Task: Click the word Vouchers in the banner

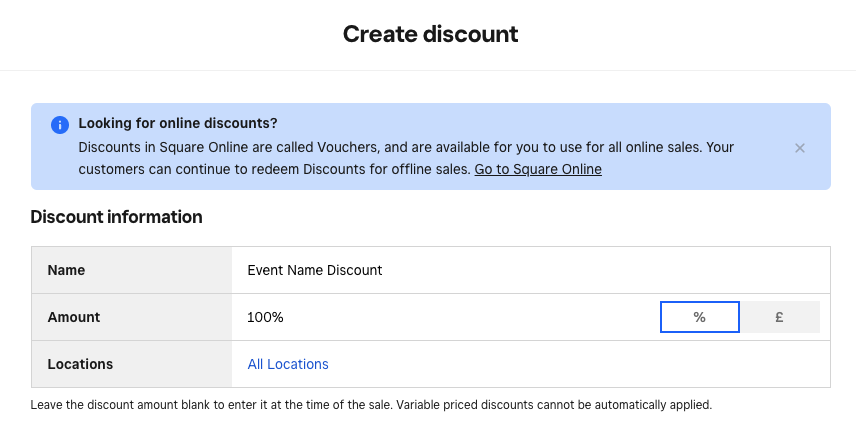Action: 347,147
